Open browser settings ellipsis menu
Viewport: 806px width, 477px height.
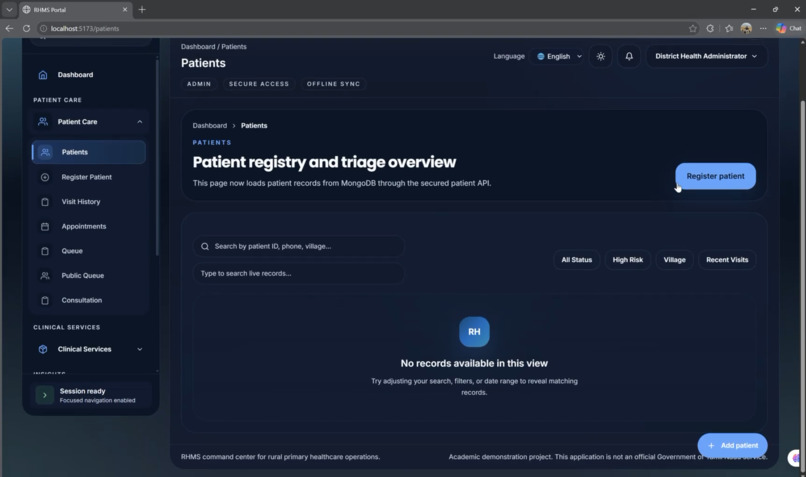pyautogui.click(x=763, y=29)
